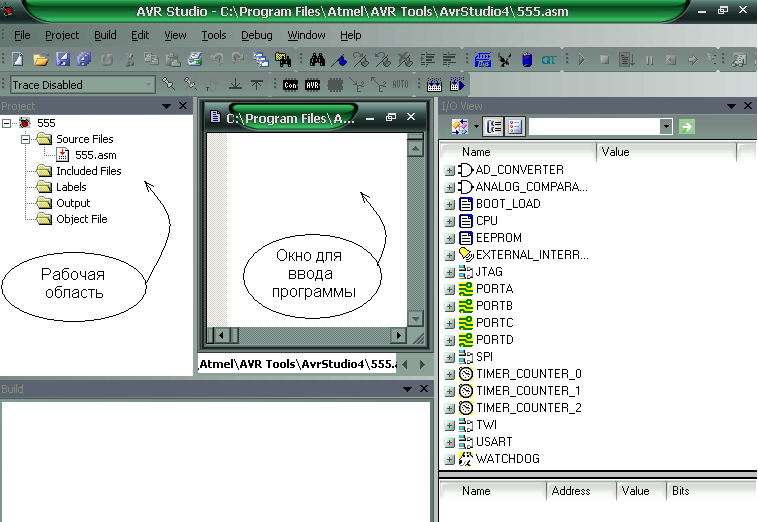
Task: Click the 555.asm document tab
Action: click(298, 364)
